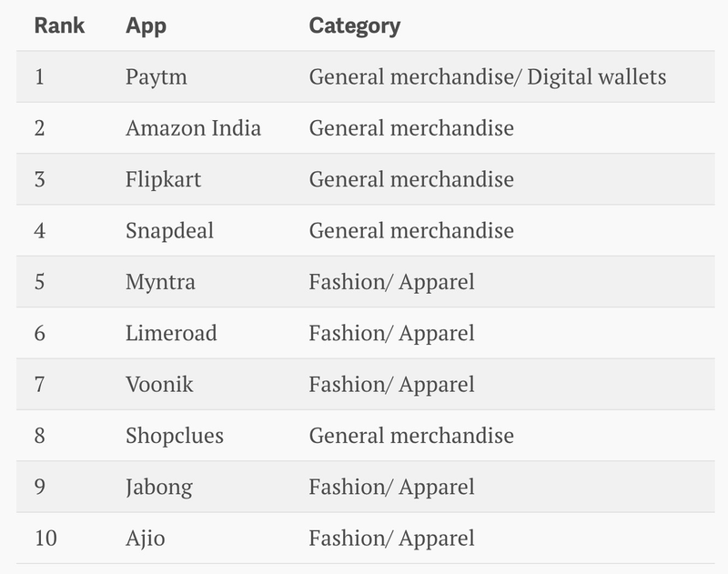Click the Flipkart app name
Viewport: 728px width, 574px height.
click(163, 179)
